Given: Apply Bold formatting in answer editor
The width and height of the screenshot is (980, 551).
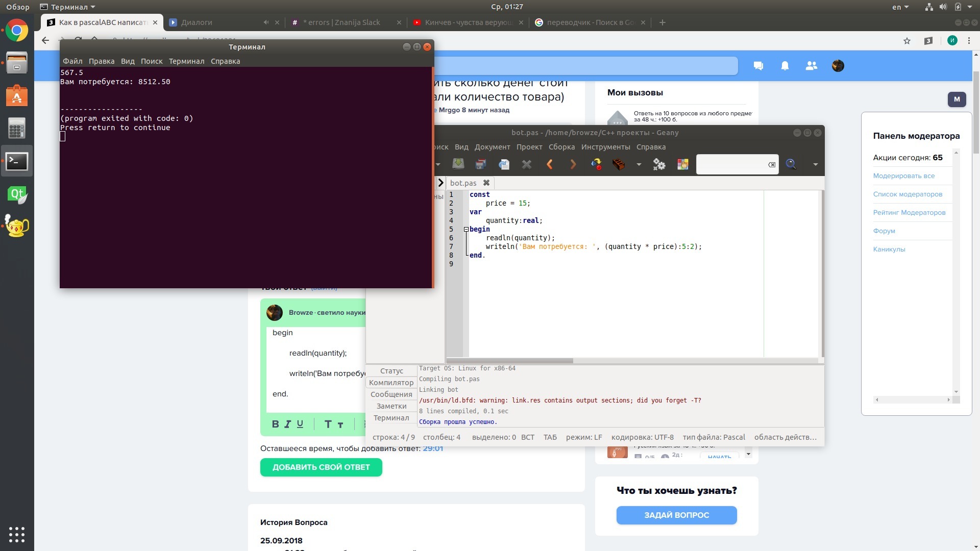Looking at the screenshot, I should tap(275, 424).
